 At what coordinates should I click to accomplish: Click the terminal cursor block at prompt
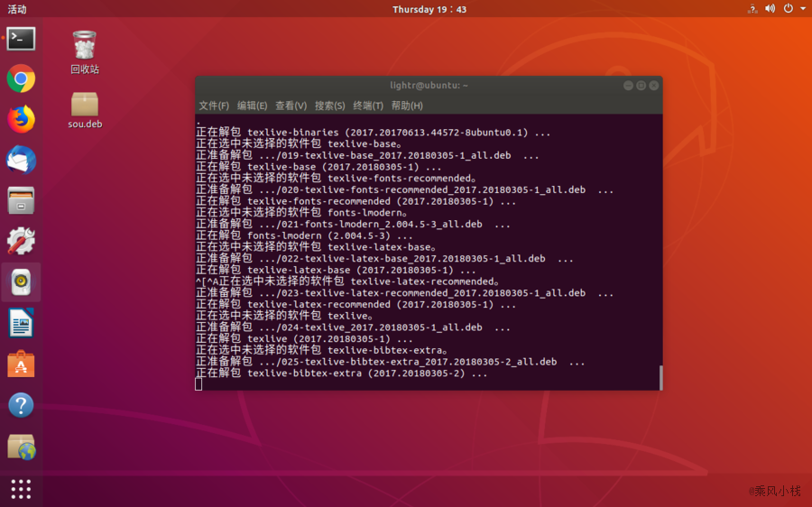[198, 384]
